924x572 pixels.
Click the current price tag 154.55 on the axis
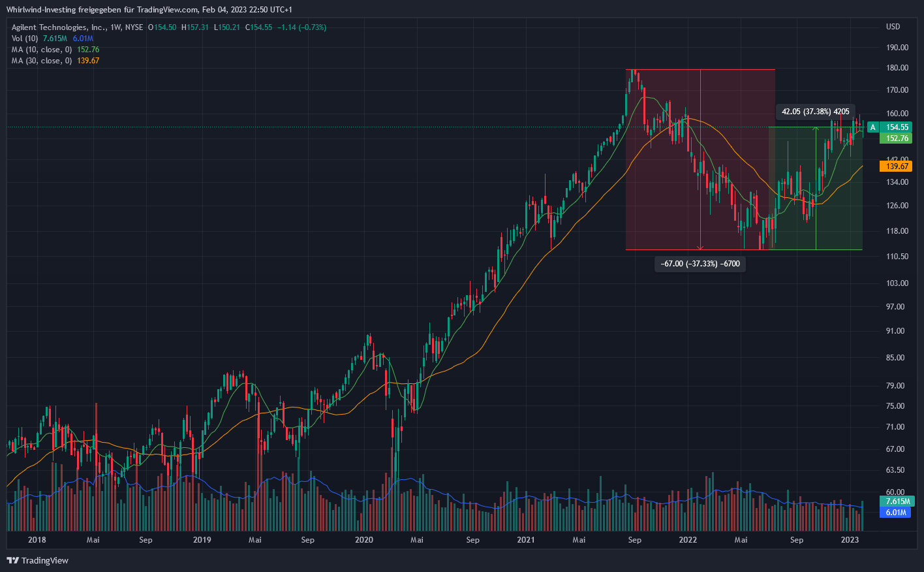tap(897, 127)
